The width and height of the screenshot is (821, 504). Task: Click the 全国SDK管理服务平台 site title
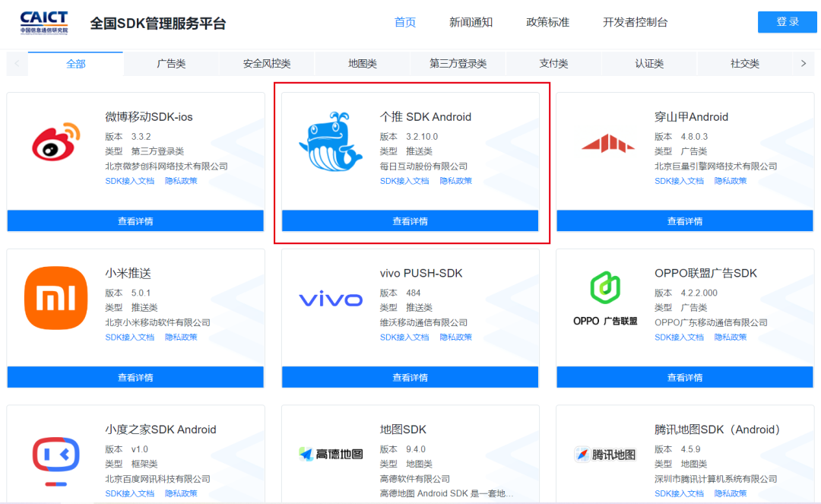tap(157, 24)
